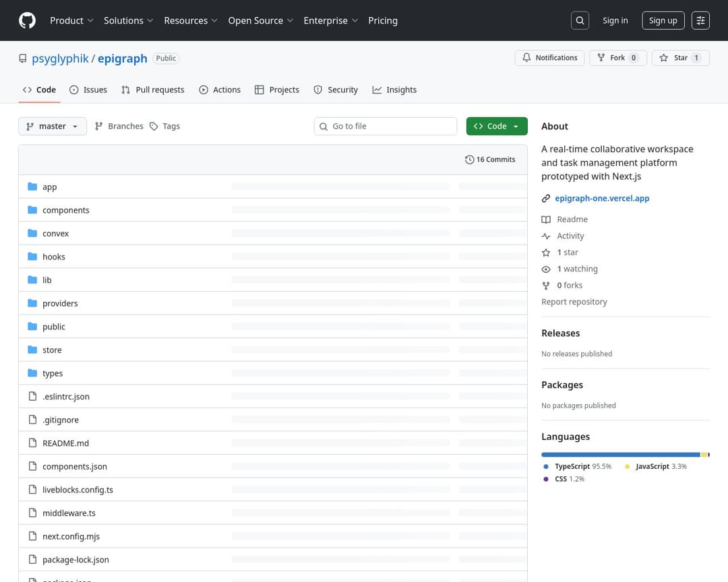Click the GitHub logo icon
Image resolution: width=728 pixels, height=582 pixels.
[x=27, y=20]
